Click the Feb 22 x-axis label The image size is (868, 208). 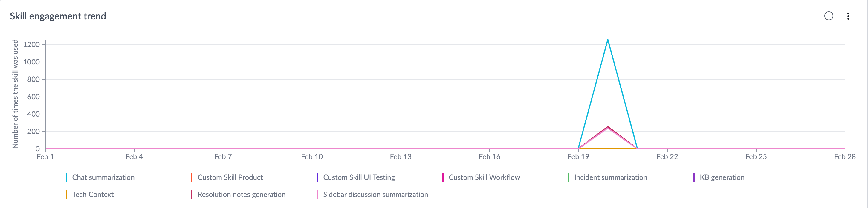click(x=667, y=157)
